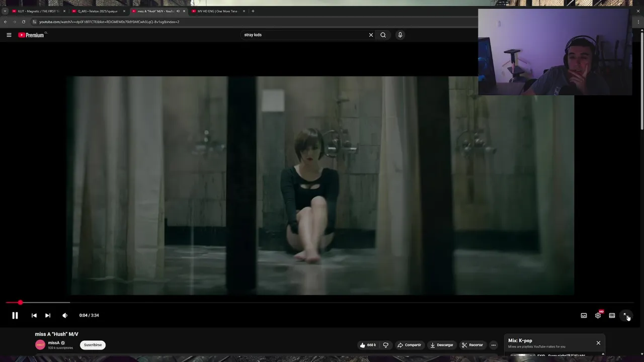644x362 pixels.
Task: Toggle subtitles/closed captions in the player
Action: [584, 315]
